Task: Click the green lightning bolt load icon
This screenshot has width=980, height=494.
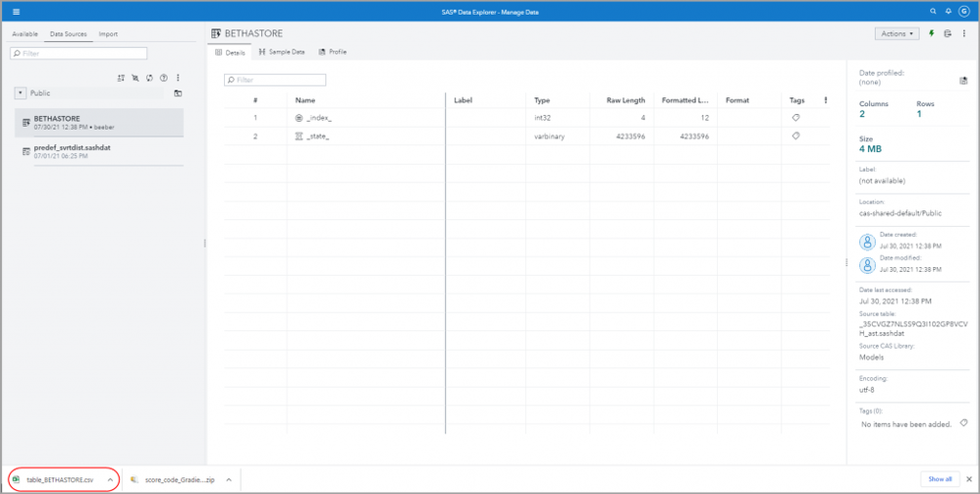Action: pos(932,33)
